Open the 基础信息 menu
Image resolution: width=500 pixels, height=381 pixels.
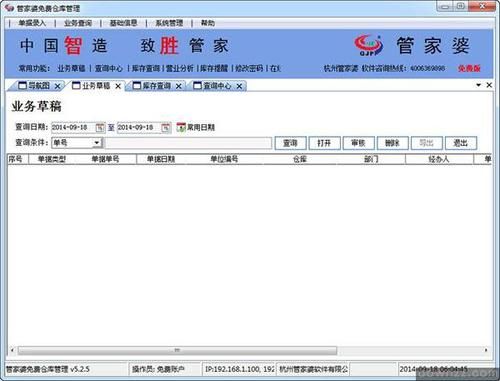pos(123,23)
